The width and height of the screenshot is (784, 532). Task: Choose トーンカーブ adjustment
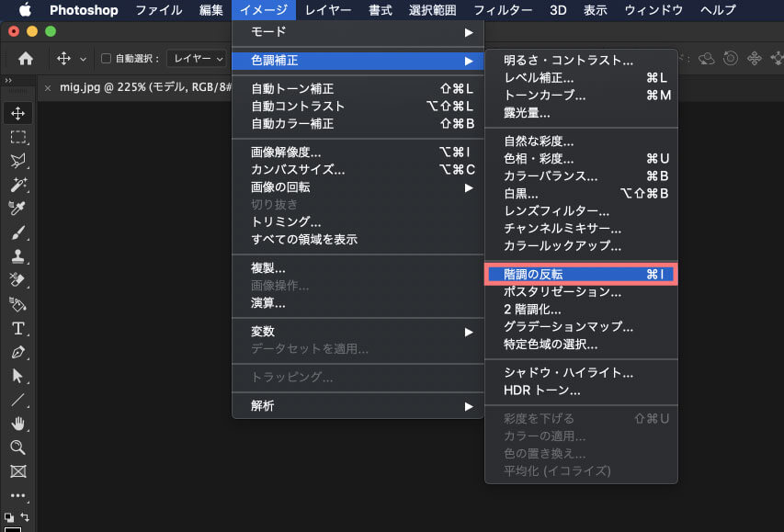[581, 96]
